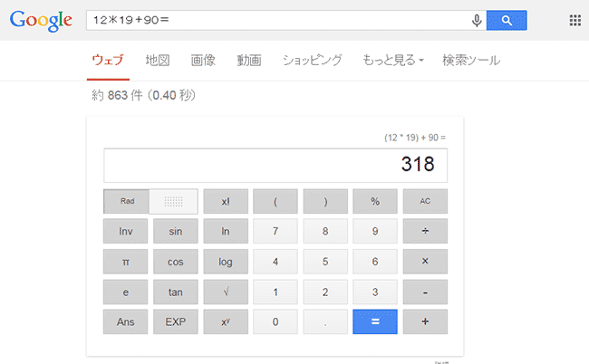This screenshot has width=589, height=364.
Task: Click the plus key
Action: (425, 322)
